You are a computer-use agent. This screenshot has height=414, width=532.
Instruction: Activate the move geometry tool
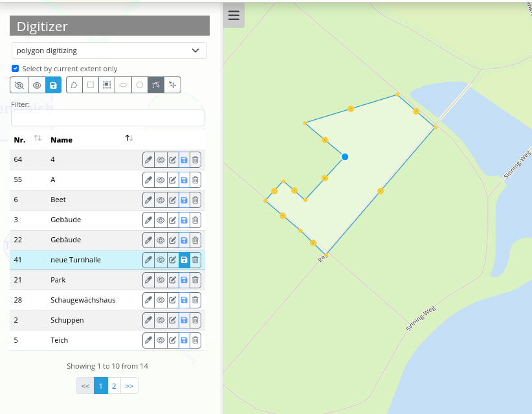click(172, 85)
